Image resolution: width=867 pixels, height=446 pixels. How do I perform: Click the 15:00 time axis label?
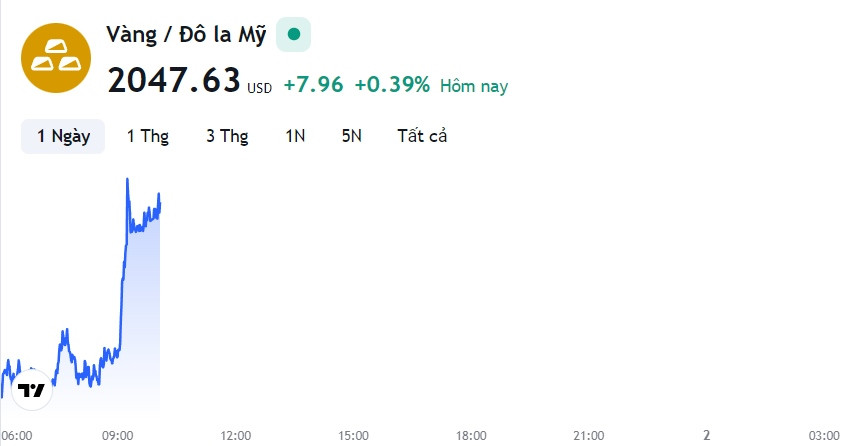coord(353,435)
